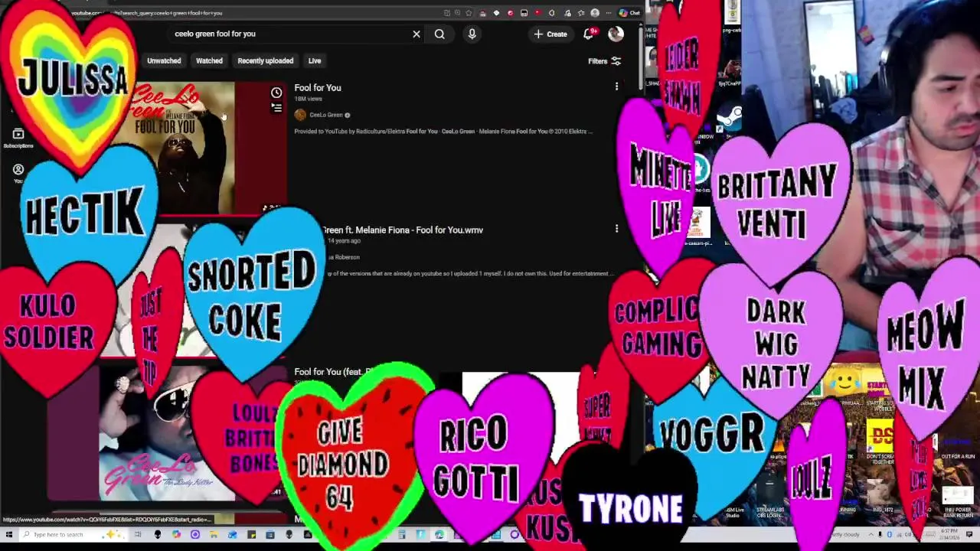Open Subscriptions in YouTube sidebar

click(18, 138)
